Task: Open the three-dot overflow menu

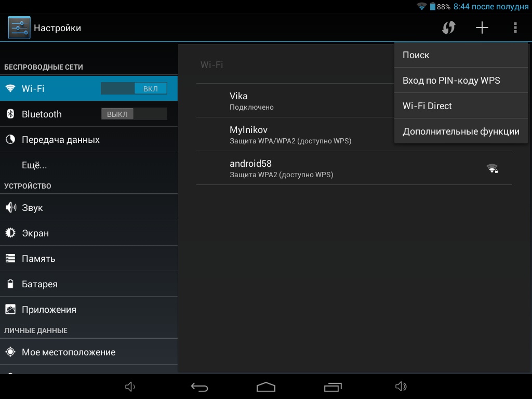Action: tap(515, 28)
